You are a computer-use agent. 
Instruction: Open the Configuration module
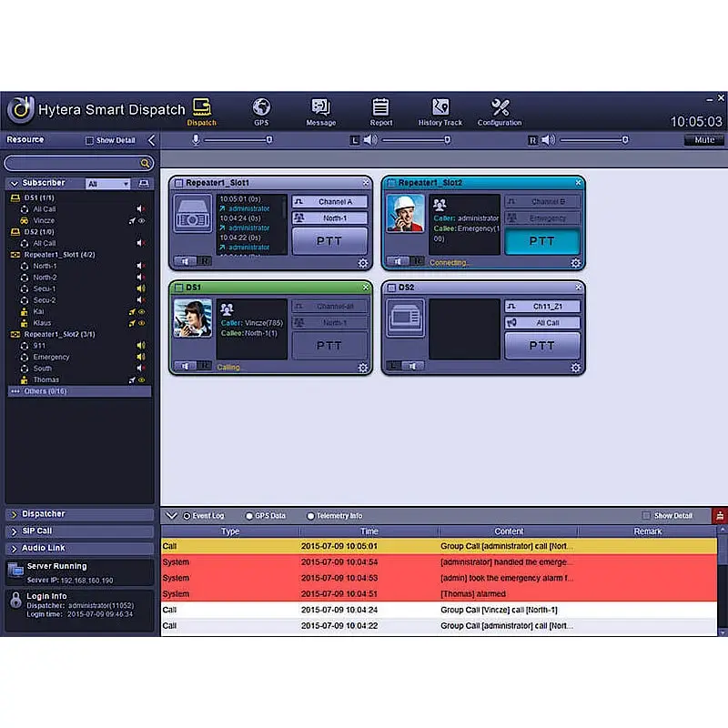tap(500, 111)
